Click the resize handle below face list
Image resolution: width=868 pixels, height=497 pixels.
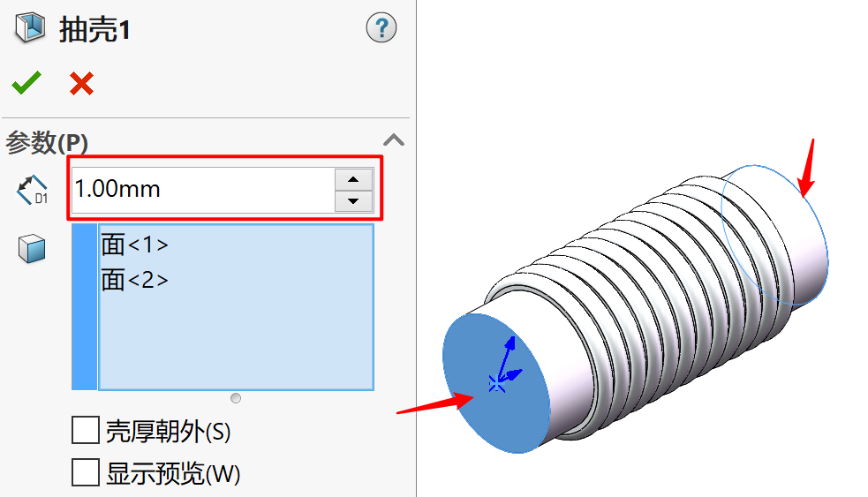[236, 398]
